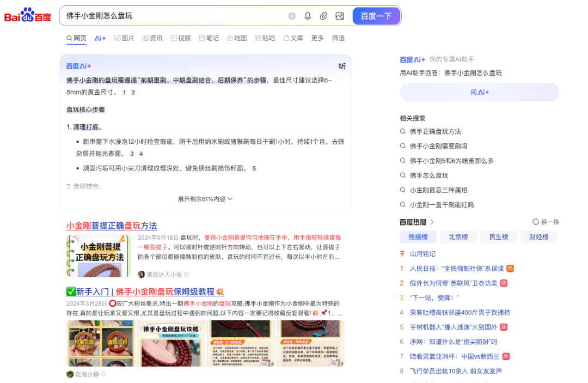This screenshot has width=588, height=383.
Task: Search related: 佛手小金刚5和6为啥差那么多
Action: [x=451, y=161]
